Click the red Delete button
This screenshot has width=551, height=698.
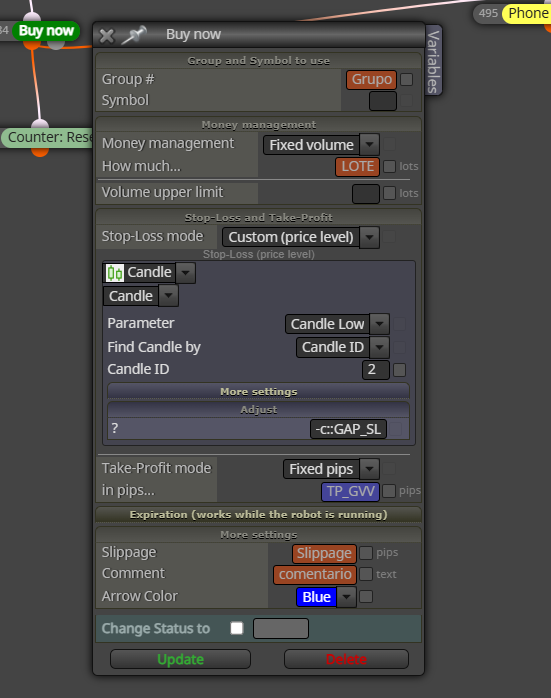point(346,659)
